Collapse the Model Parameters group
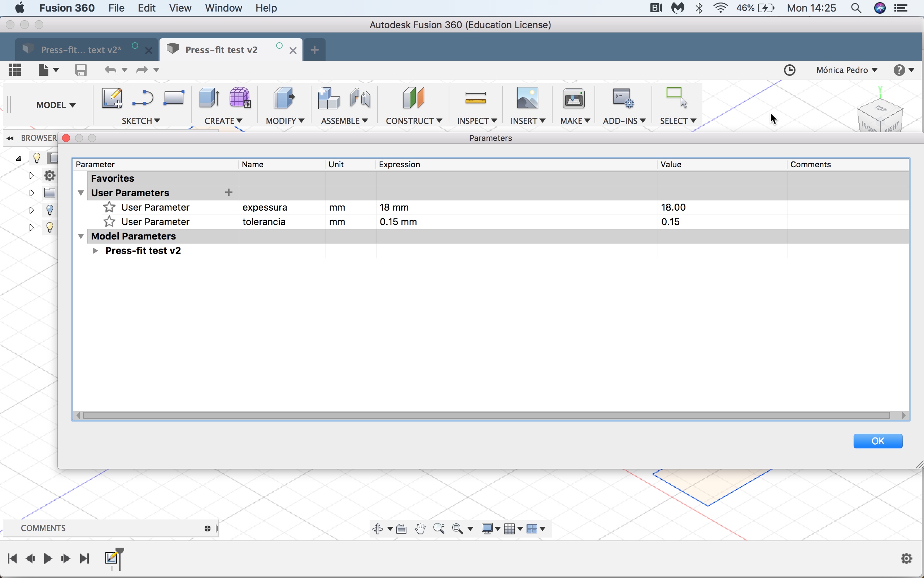 (x=81, y=236)
